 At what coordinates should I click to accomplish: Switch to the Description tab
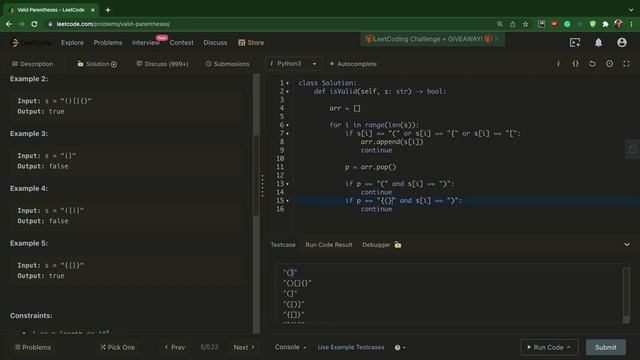coord(33,64)
